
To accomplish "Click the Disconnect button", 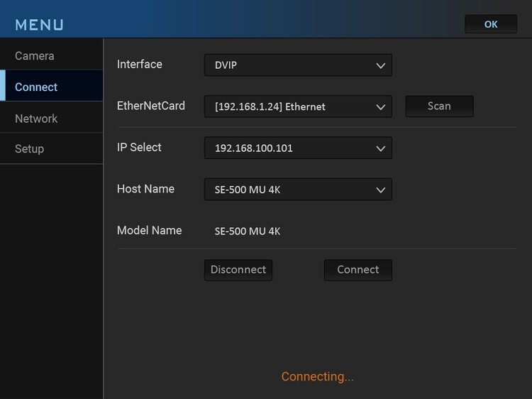I will [238, 270].
